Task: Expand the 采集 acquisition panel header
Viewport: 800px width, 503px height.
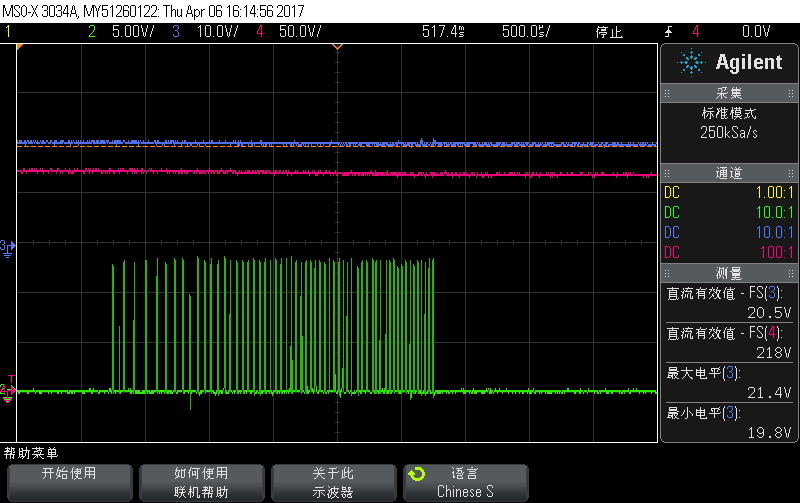Action: tap(729, 93)
